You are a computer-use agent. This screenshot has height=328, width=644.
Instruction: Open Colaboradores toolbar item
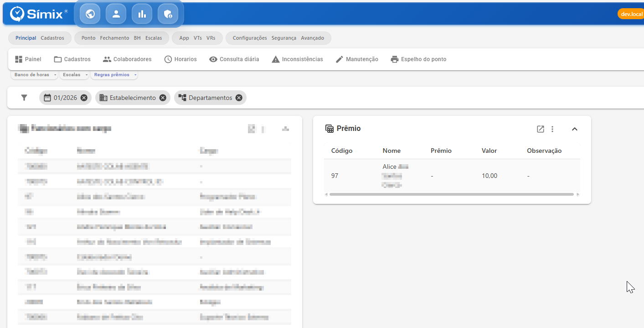tap(127, 59)
